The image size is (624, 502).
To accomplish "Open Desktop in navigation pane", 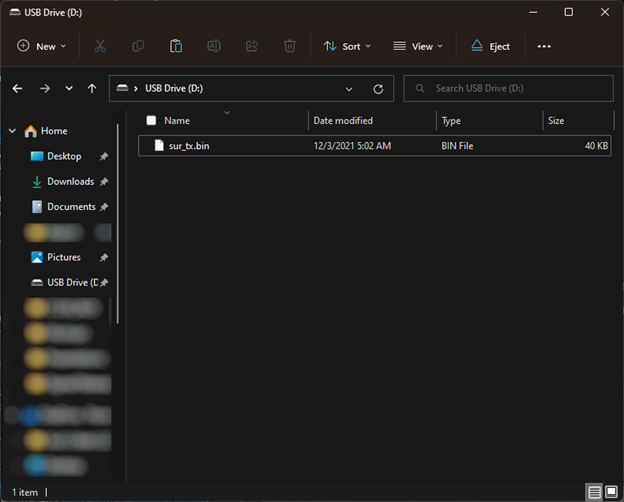I will pos(64,156).
